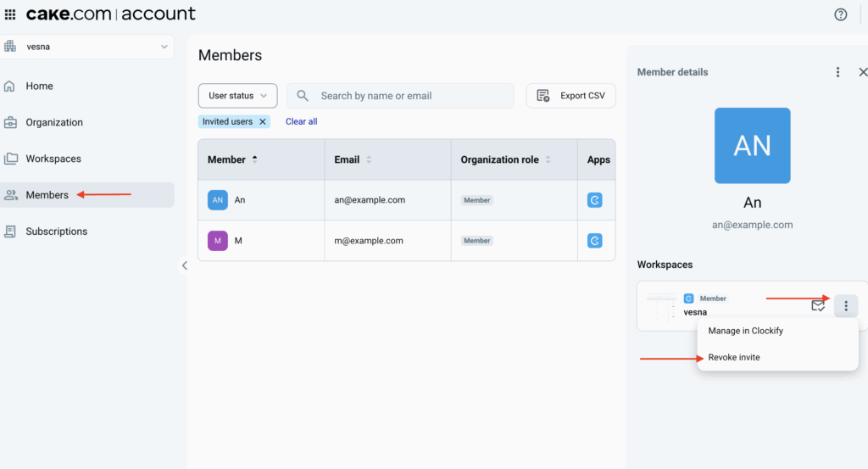Open the three-dot menu in Member details header
Viewport: 868px width, 469px height.
pyautogui.click(x=837, y=72)
